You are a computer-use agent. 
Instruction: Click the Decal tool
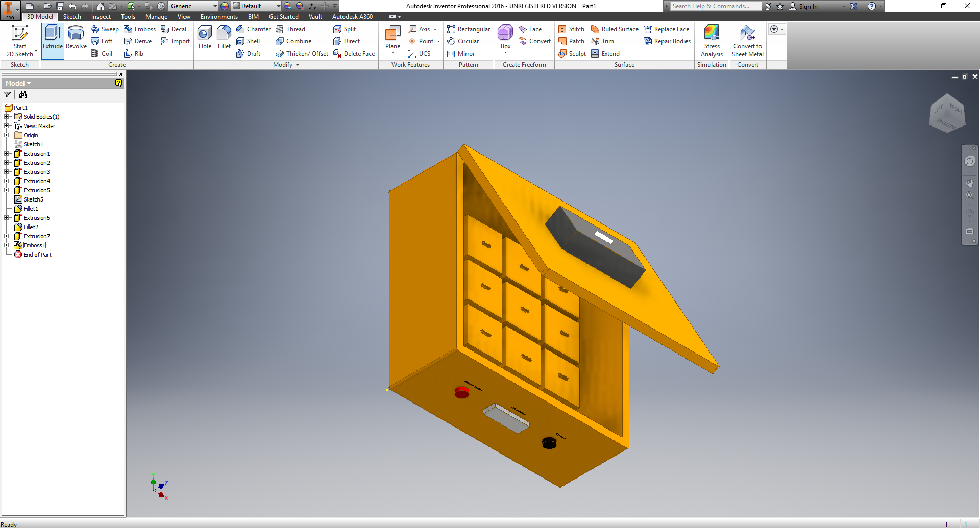[x=174, y=29]
